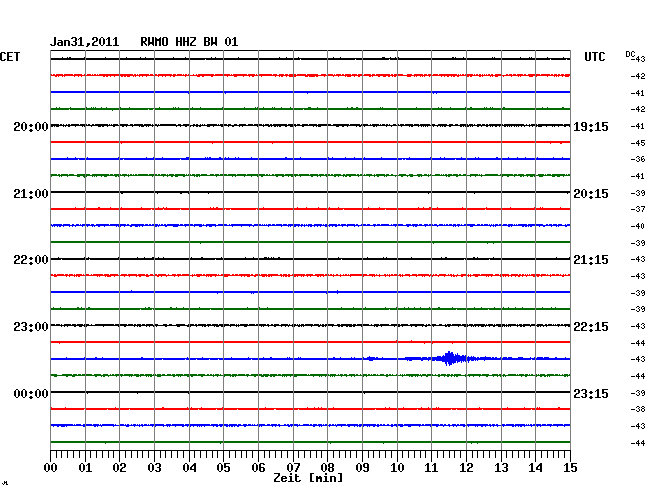Click the DC column header
This screenshot has height=494, width=650.
(x=630, y=54)
